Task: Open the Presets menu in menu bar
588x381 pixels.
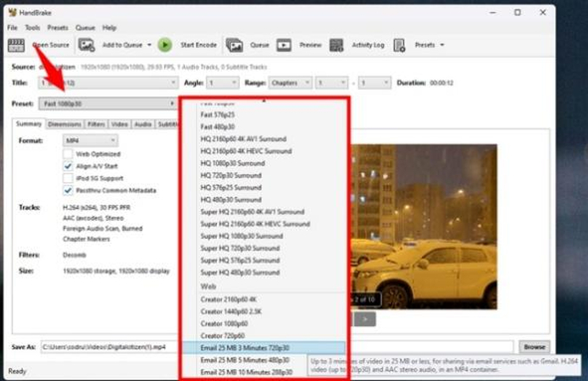Action: (x=58, y=28)
